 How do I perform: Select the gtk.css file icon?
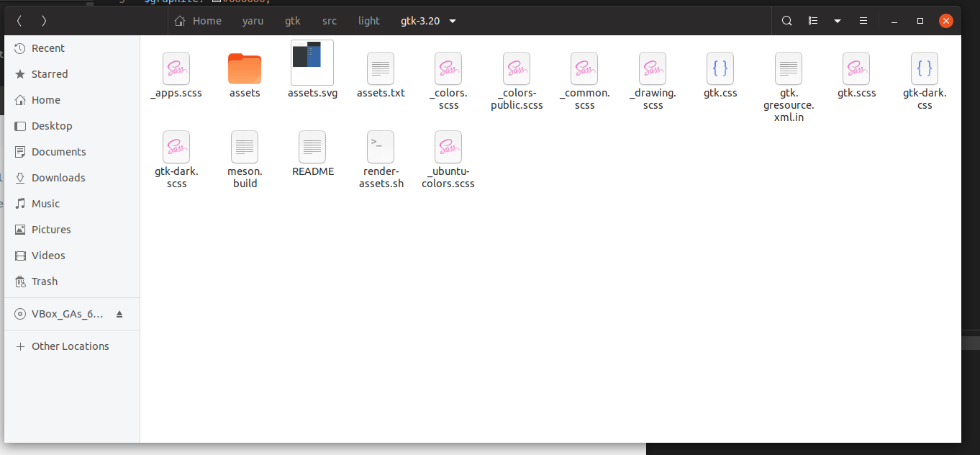coord(720,68)
